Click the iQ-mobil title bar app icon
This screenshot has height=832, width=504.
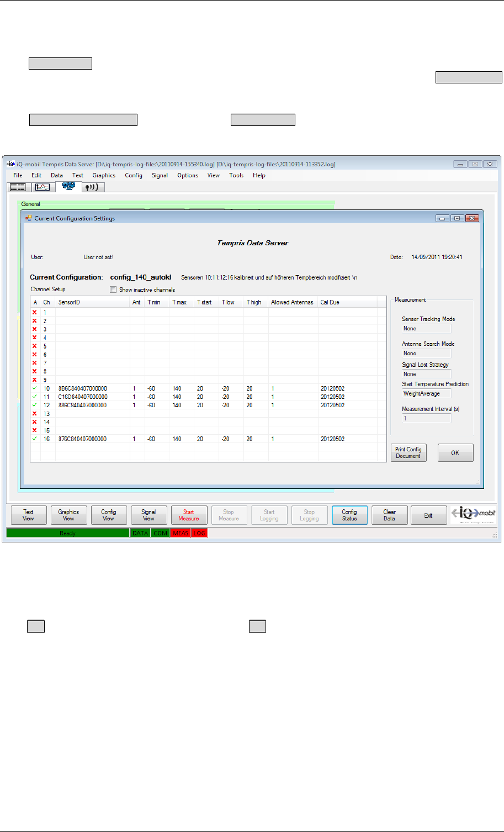pyautogui.click(x=9, y=164)
